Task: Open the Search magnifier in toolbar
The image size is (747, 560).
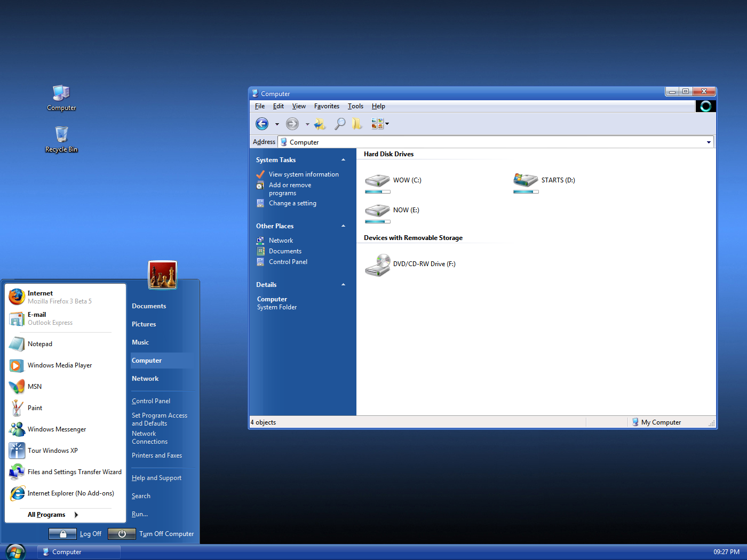Action: point(339,124)
